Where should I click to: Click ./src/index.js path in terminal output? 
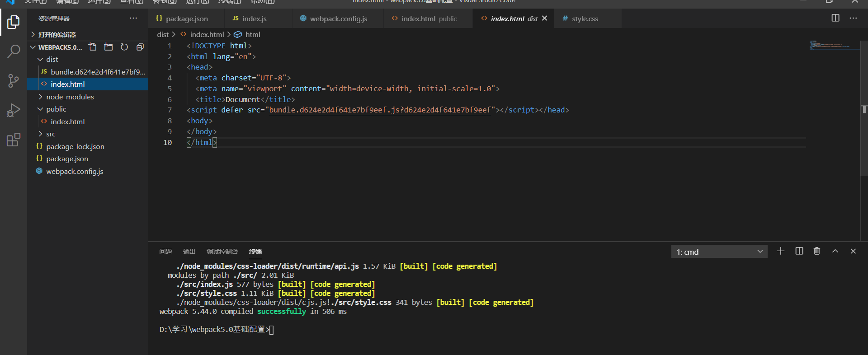coord(204,284)
